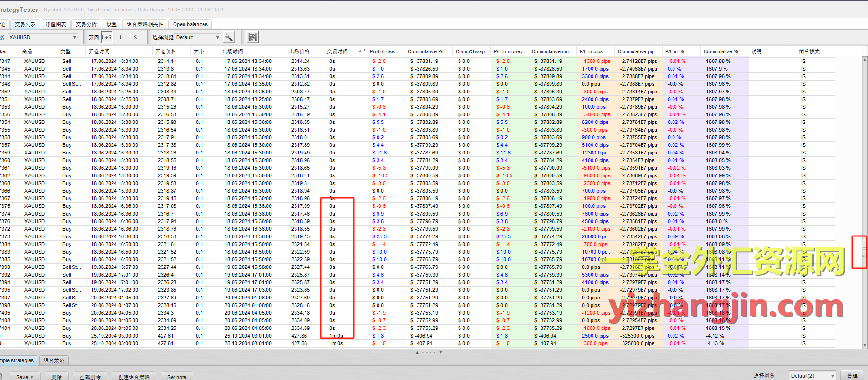Open the XAUUSD symbol dropdown

click(42, 37)
